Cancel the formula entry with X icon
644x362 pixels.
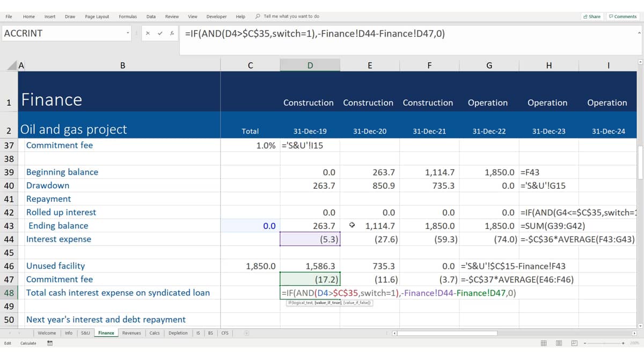148,33
